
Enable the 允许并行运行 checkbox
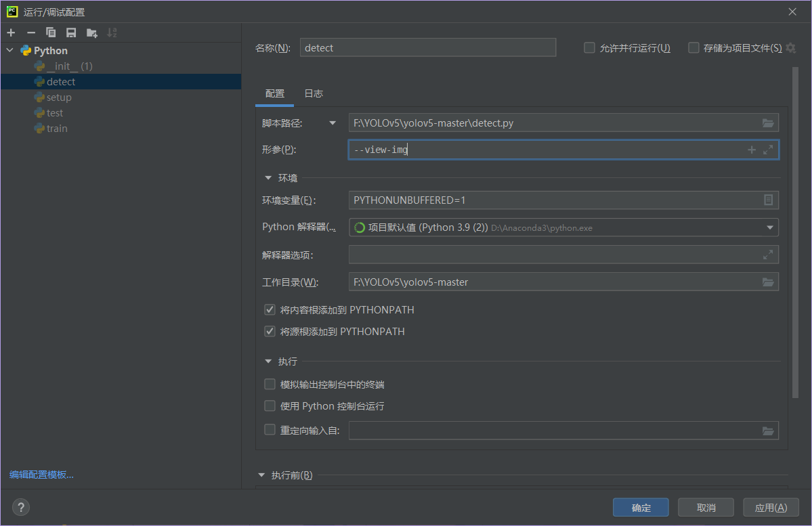589,48
